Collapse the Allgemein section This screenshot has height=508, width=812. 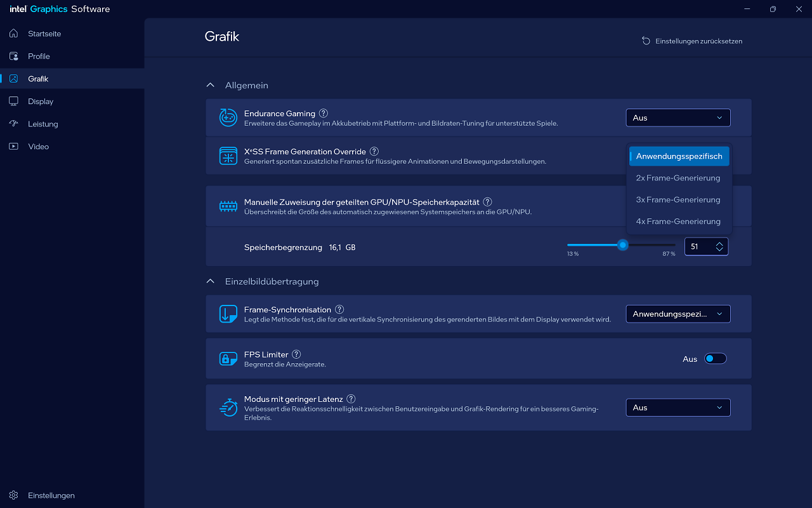(x=211, y=85)
